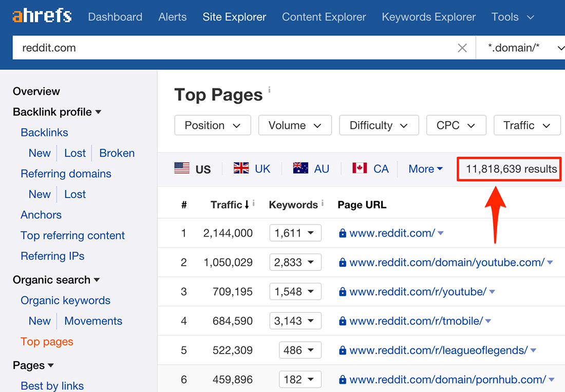Click the info icon next to Keywords column

coord(322,203)
